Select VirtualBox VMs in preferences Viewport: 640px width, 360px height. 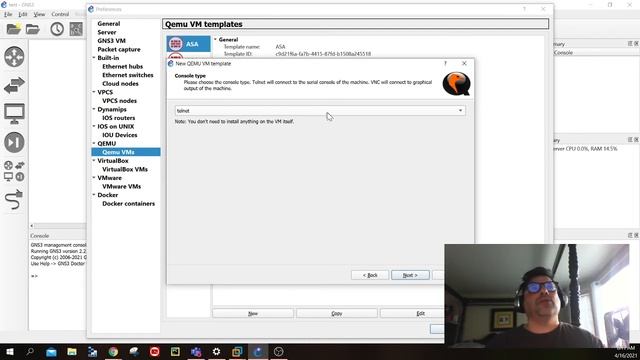point(125,169)
